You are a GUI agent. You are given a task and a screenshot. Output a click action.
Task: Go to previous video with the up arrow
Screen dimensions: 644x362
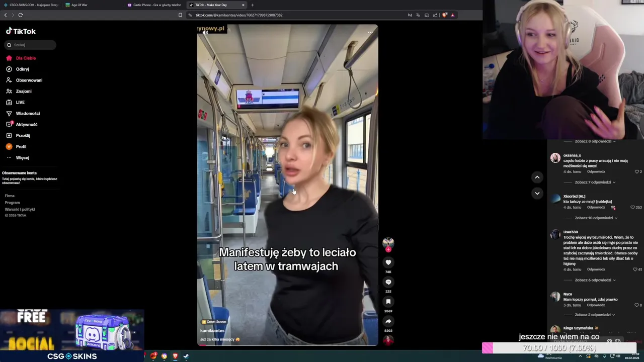tap(537, 177)
